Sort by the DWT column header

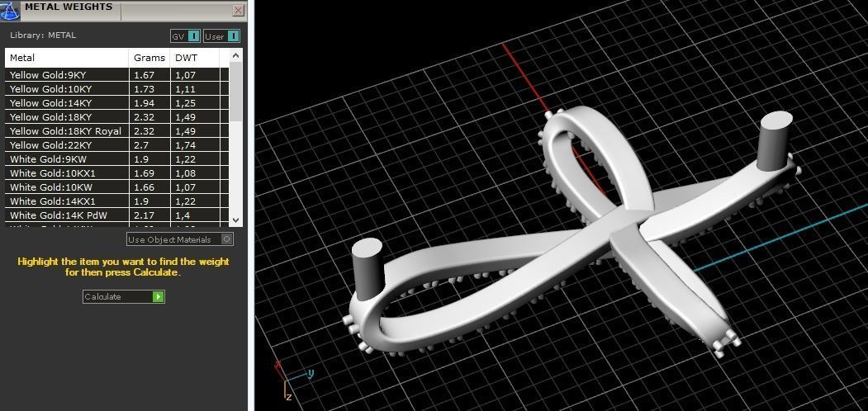click(x=195, y=58)
